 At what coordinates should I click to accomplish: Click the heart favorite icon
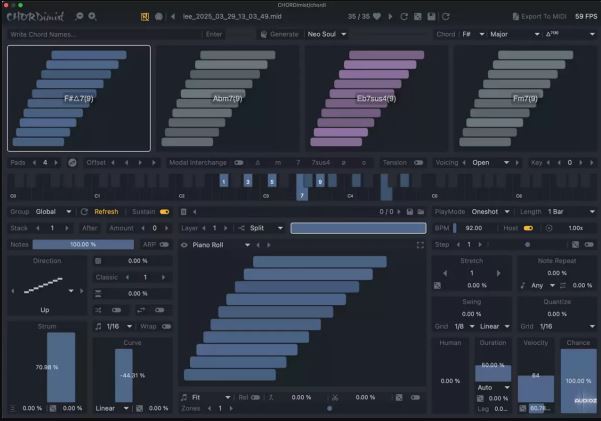tap(377, 16)
